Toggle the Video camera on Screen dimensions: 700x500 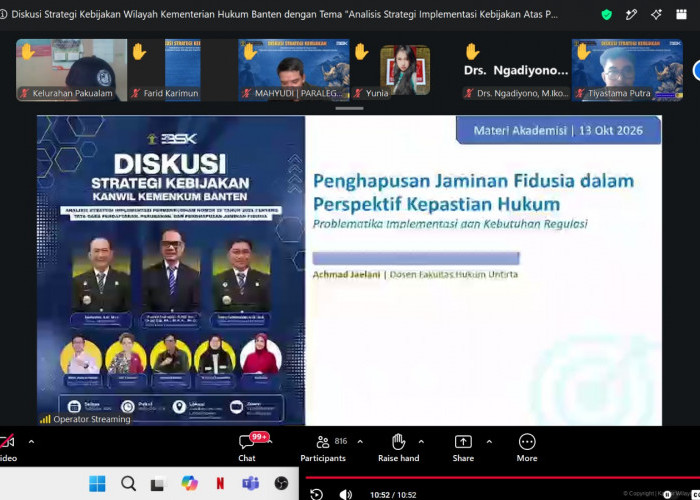[x=7, y=448]
